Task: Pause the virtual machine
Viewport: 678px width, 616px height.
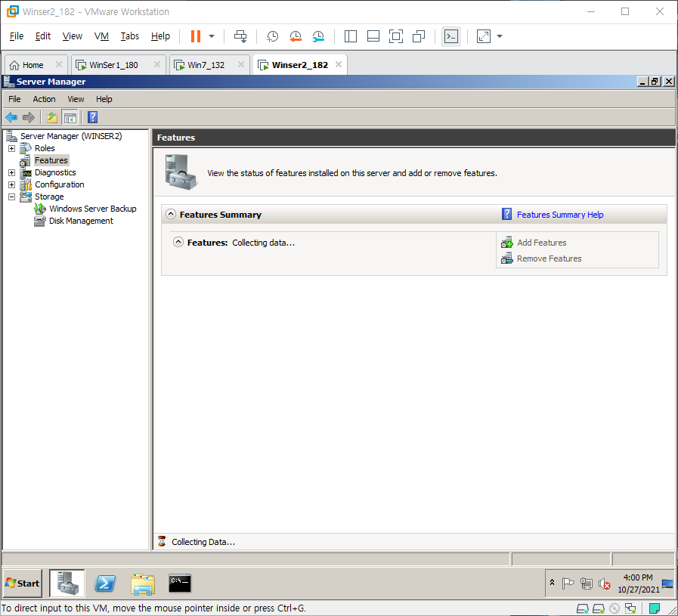Action: [196, 36]
